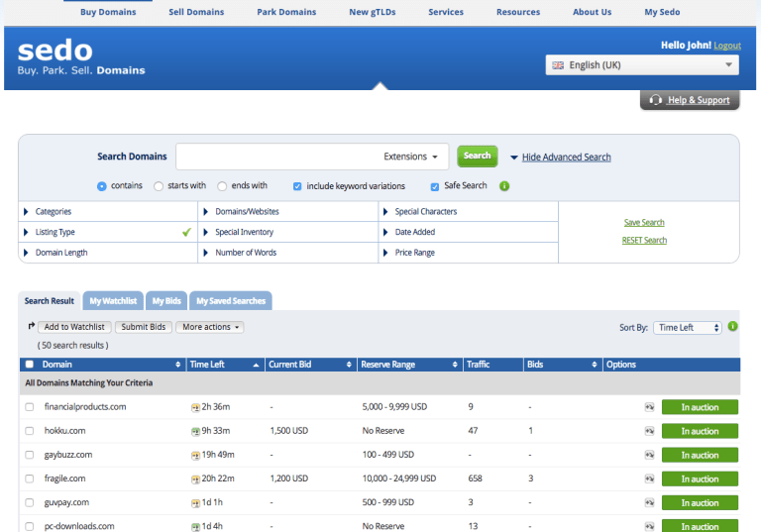Open the English (UK) language dropdown

tap(642, 65)
